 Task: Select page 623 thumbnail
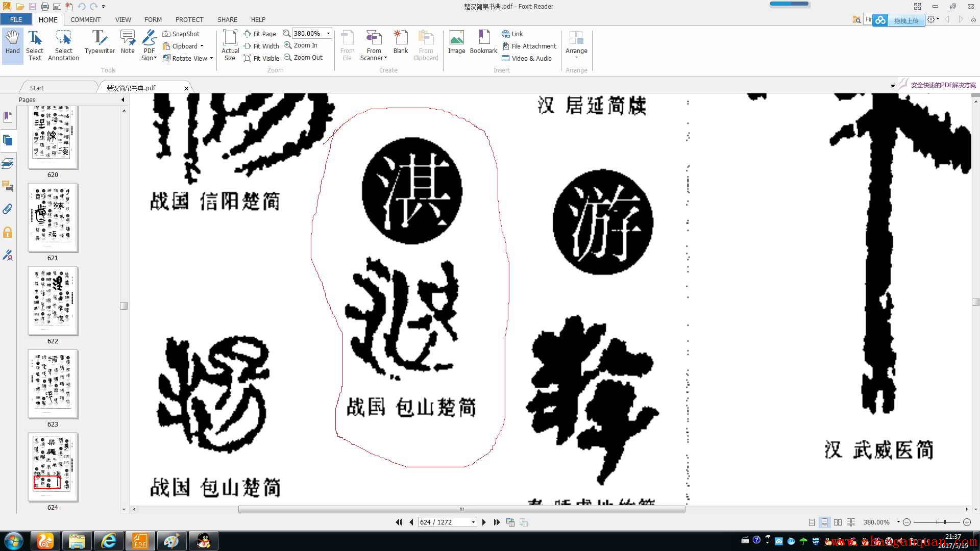point(53,384)
